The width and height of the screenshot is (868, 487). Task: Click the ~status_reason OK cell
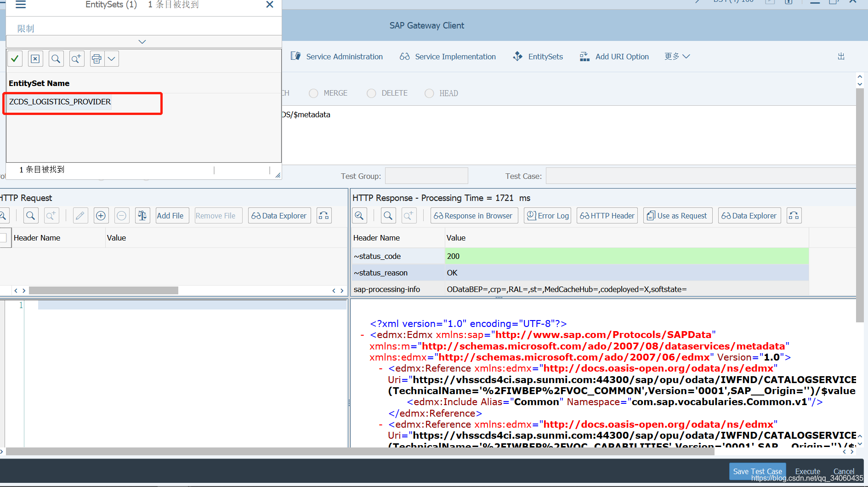coord(627,273)
